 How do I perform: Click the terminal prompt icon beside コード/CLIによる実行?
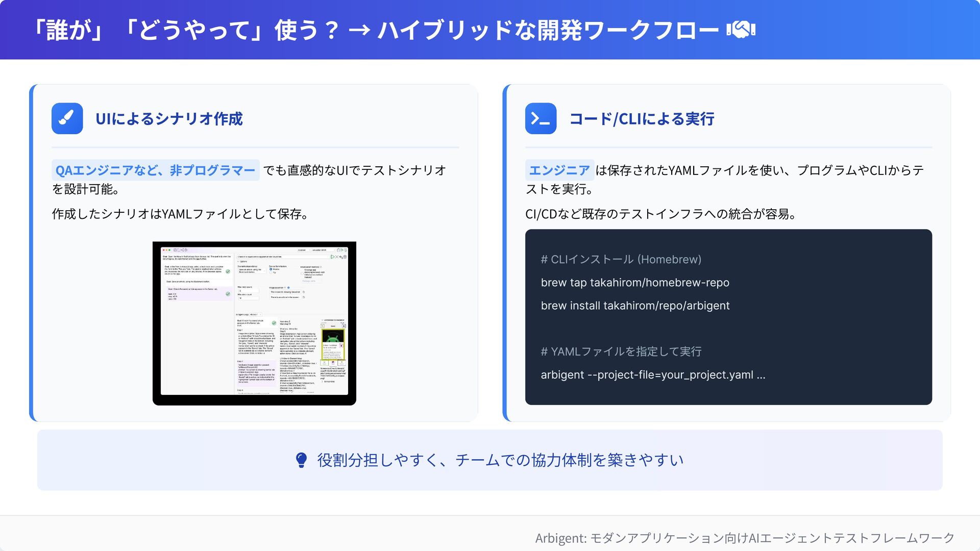tap(541, 118)
